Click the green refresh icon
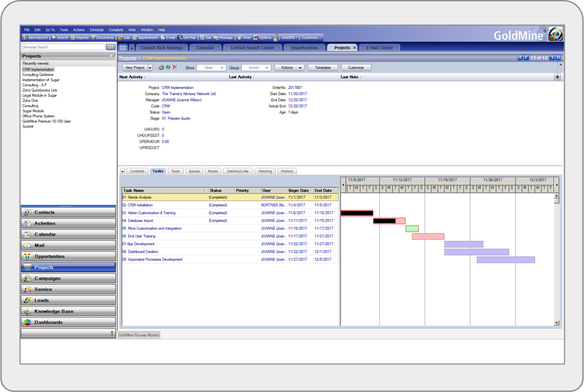This screenshot has width=584, height=392. pos(168,68)
